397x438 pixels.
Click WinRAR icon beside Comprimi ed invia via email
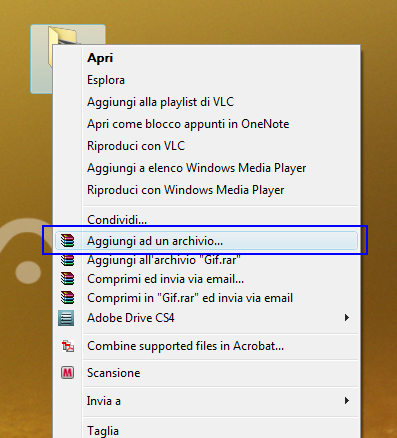click(x=67, y=279)
